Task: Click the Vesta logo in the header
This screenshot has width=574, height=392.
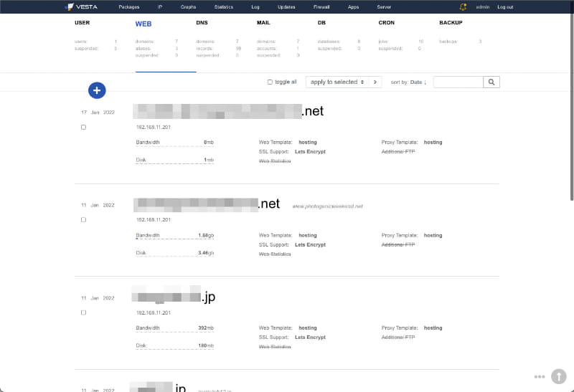Action: point(81,6)
